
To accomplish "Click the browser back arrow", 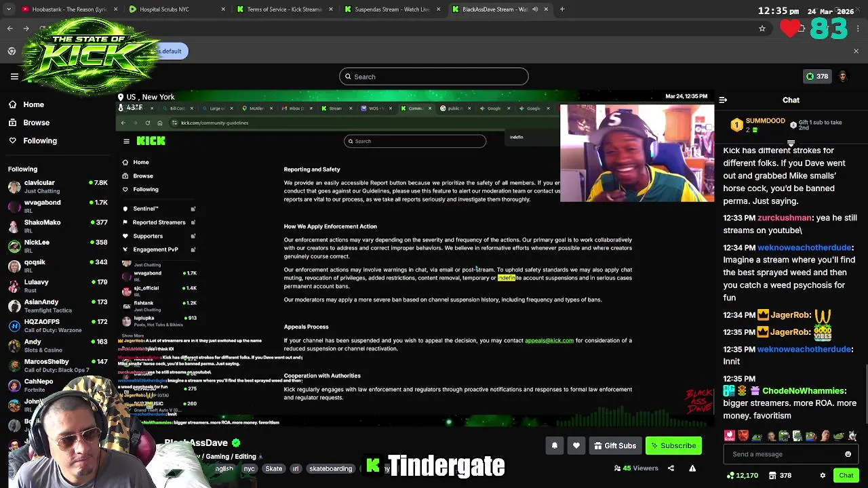I will pos(10,28).
